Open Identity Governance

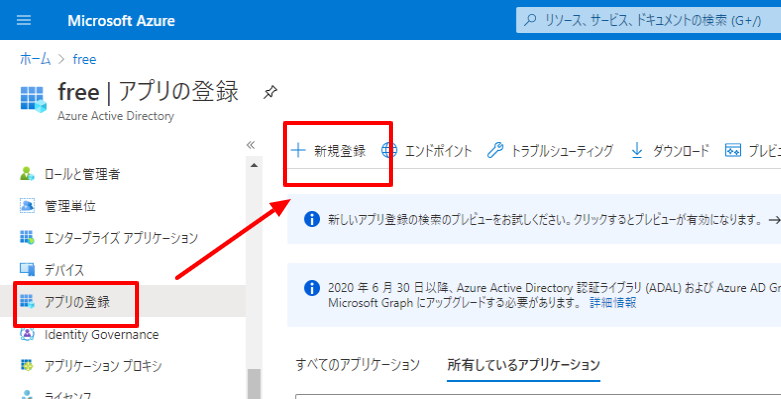[x=102, y=335]
